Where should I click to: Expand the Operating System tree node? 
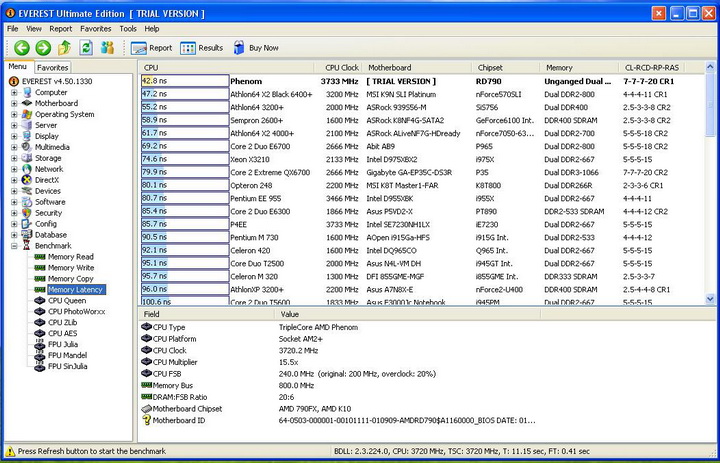pos(14,114)
